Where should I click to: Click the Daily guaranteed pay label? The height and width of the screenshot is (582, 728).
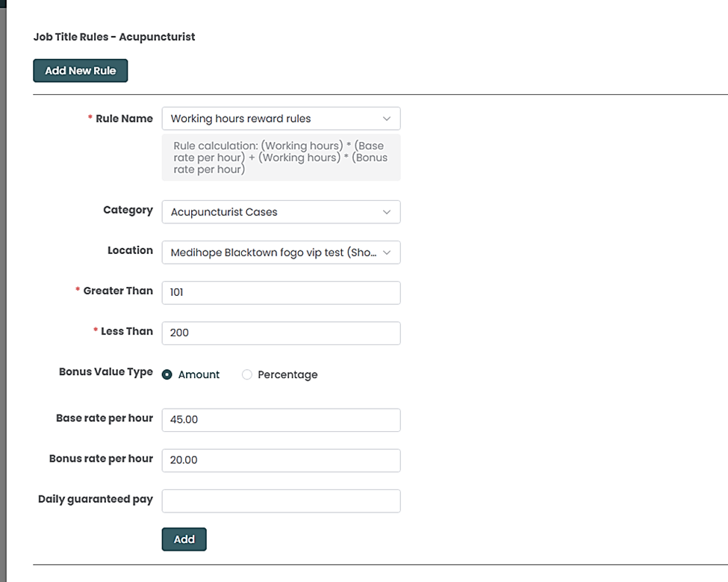[x=95, y=499]
